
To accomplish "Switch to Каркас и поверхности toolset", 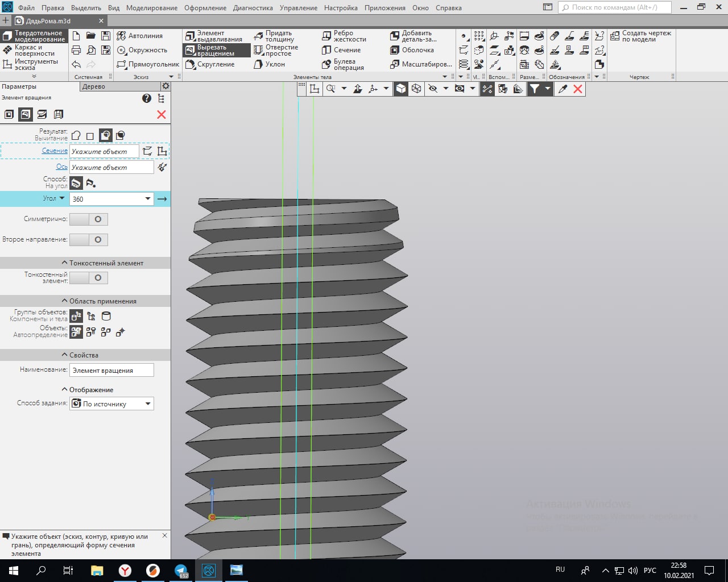I will (34, 50).
